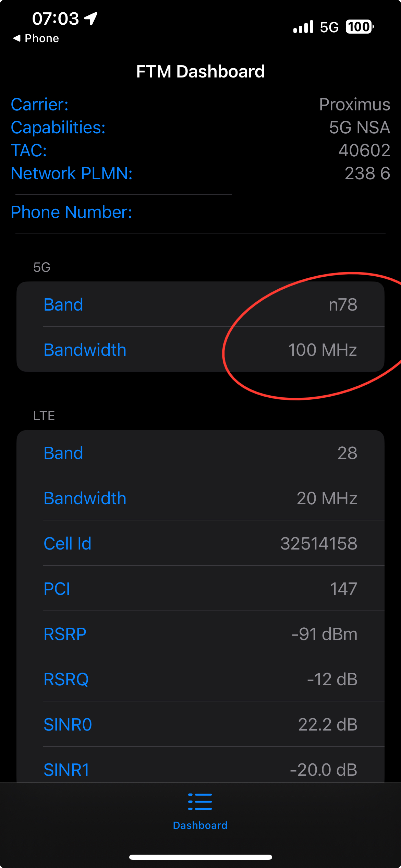Open the Dashboard tab
401x868 pixels.
(200, 825)
